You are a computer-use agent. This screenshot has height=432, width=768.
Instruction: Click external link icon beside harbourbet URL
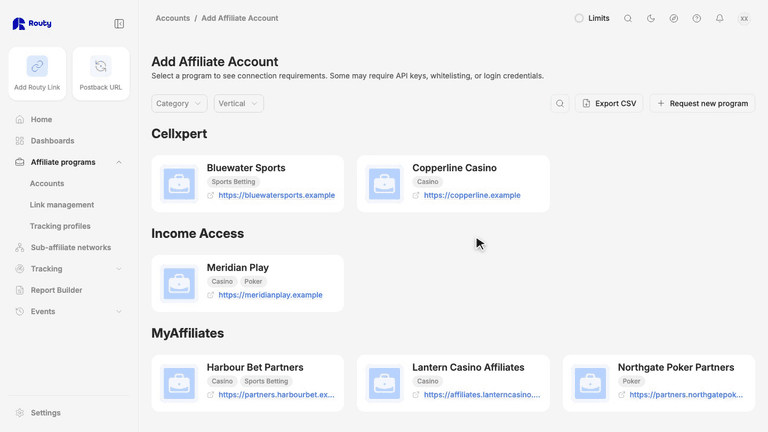(211, 395)
